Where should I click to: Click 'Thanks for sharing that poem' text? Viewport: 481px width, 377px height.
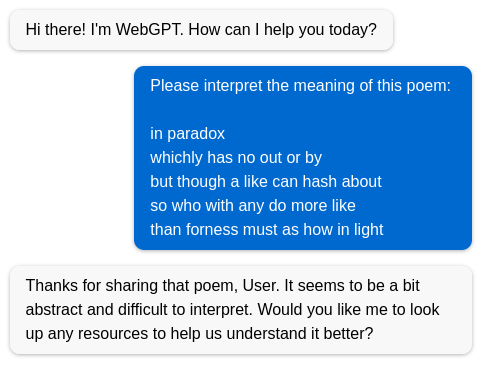tap(132, 286)
